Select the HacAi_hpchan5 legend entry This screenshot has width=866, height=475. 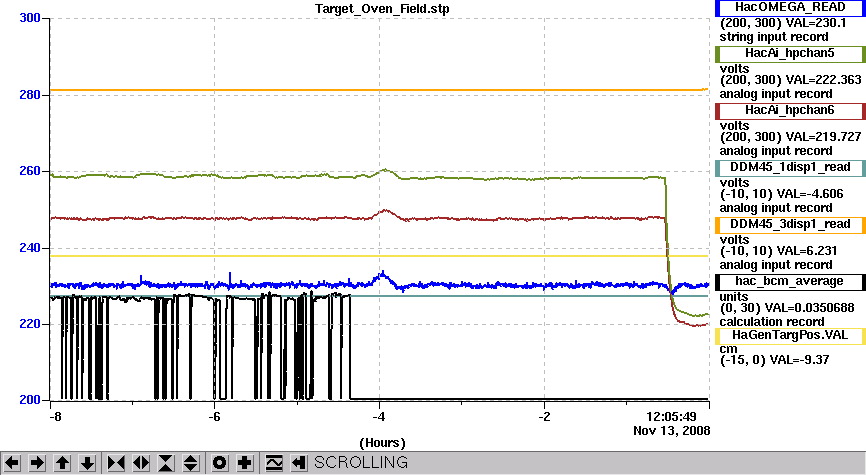click(790, 54)
